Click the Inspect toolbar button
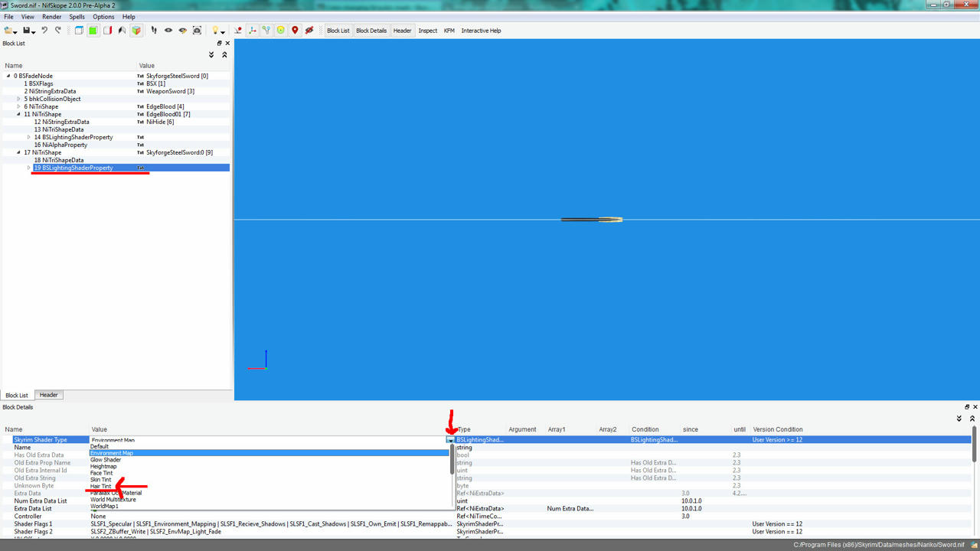 pyautogui.click(x=428, y=31)
